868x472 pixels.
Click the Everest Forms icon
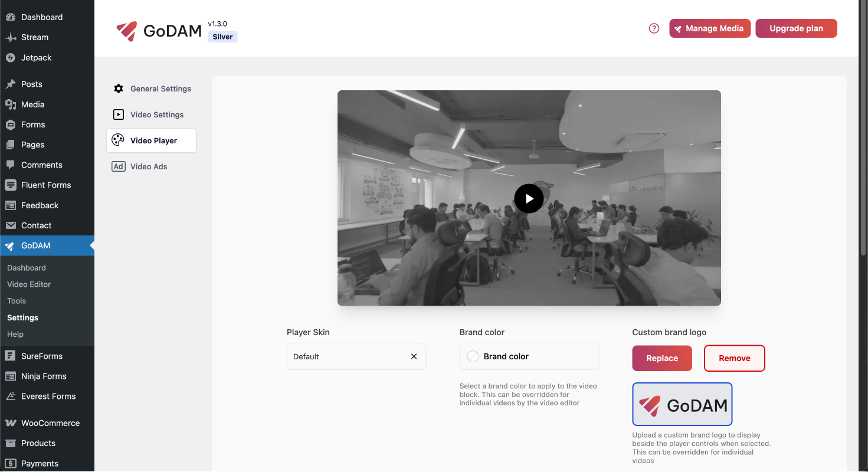[11, 396]
